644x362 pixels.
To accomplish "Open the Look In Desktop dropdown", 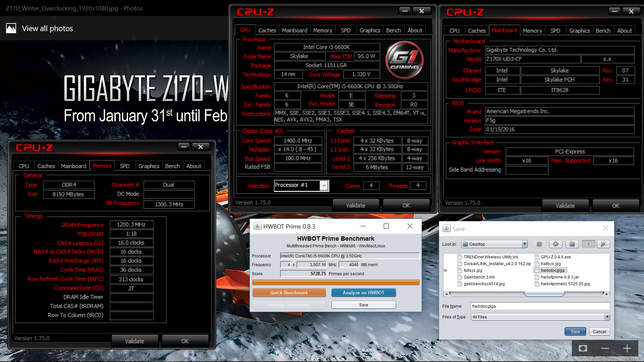I will [x=525, y=244].
